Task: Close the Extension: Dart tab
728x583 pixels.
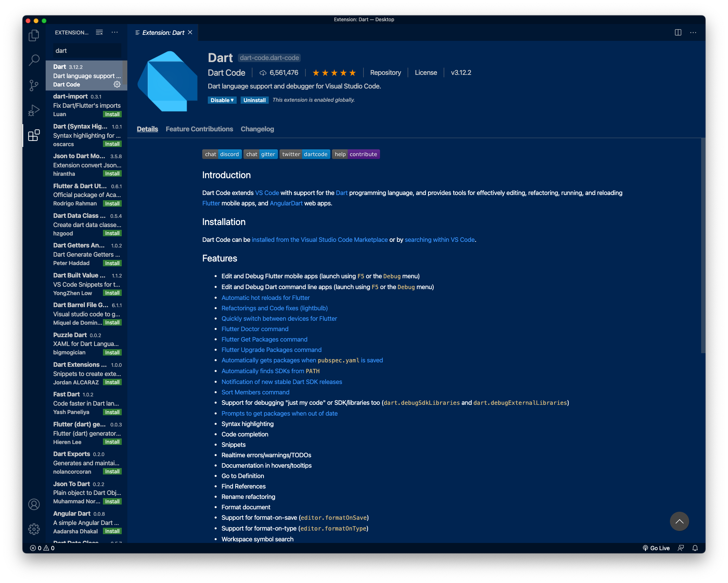Action: 190,32
